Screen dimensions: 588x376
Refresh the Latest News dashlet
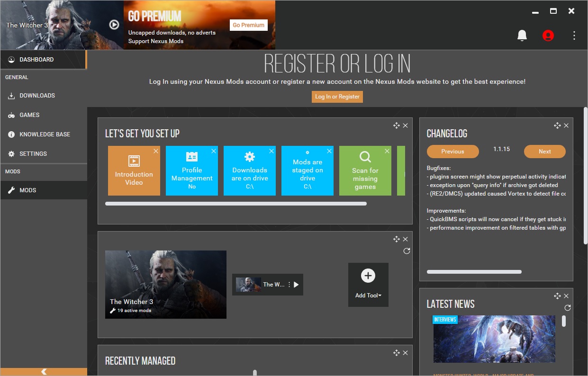[x=568, y=308]
